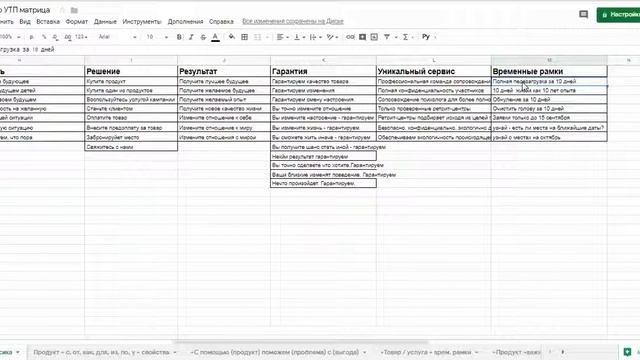Open the Справка menu
The height and width of the screenshot is (360, 640).
pos(221,22)
